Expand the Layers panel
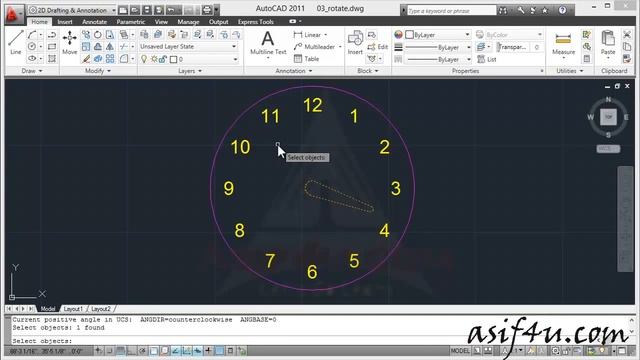Image resolution: width=640 pixels, height=360 pixels. pyautogui.click(x=190, y=71)
